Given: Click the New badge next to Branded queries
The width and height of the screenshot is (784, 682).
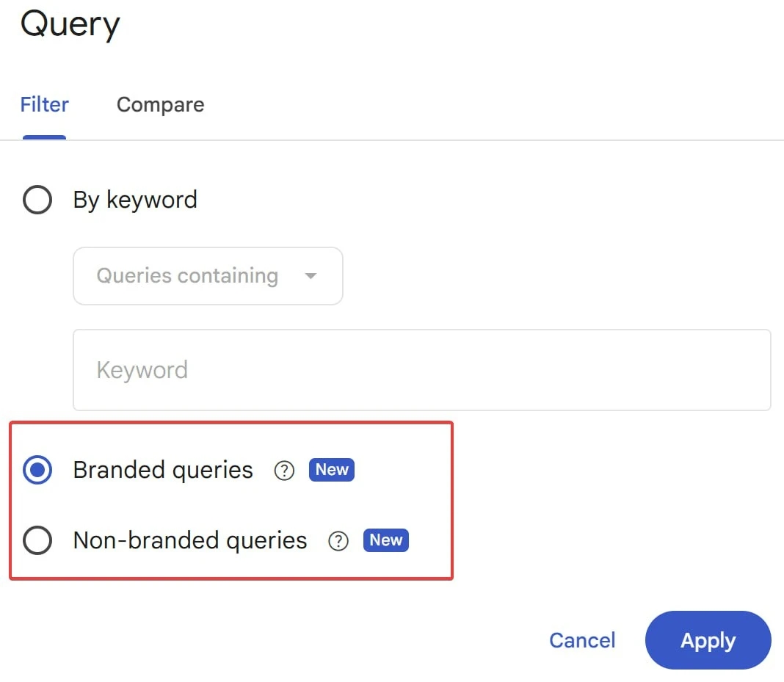Looking at the screenshot, I should 332,470.
